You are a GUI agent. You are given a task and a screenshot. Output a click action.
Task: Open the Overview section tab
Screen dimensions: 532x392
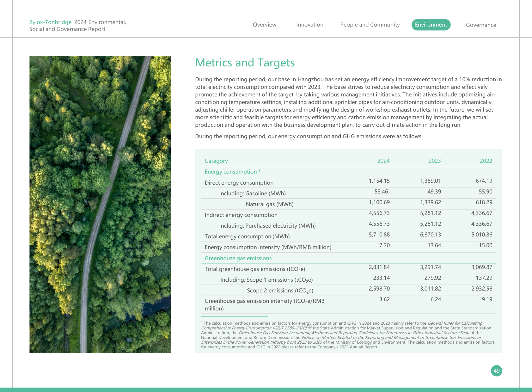pos(264,25)
